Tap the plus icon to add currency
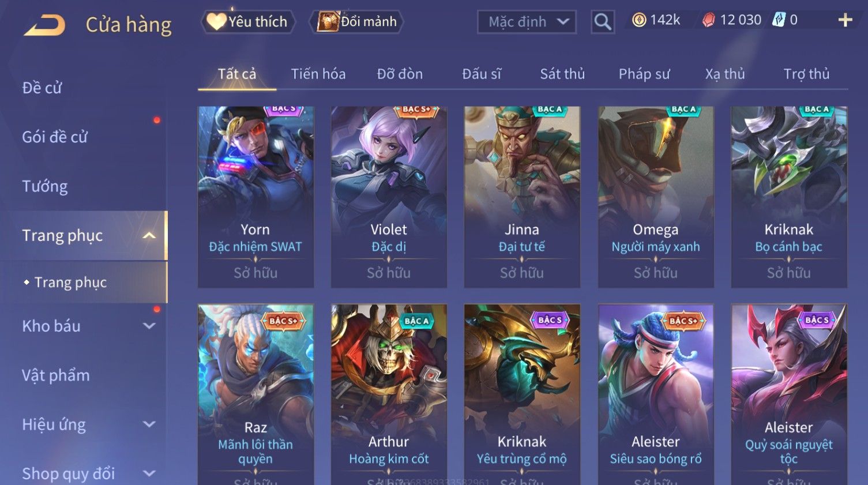Viewport: 868px width, 485px height. [845, 20]
